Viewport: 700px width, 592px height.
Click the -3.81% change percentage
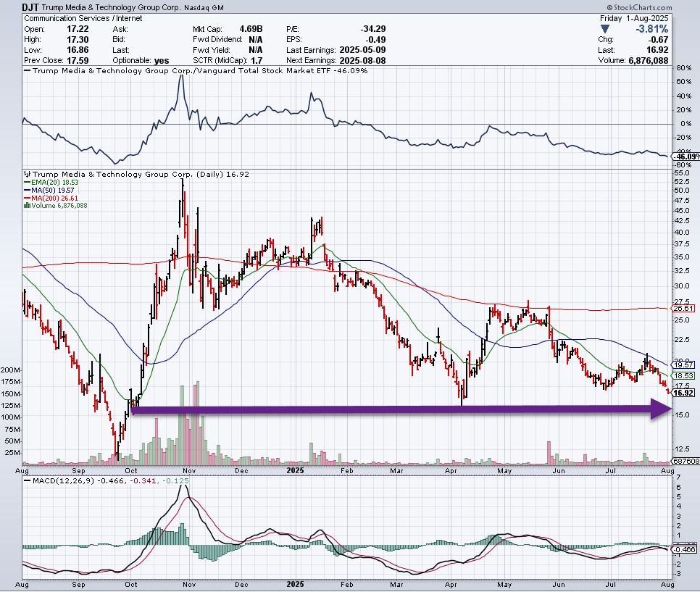pyautogui.click(x=651, y=30)
